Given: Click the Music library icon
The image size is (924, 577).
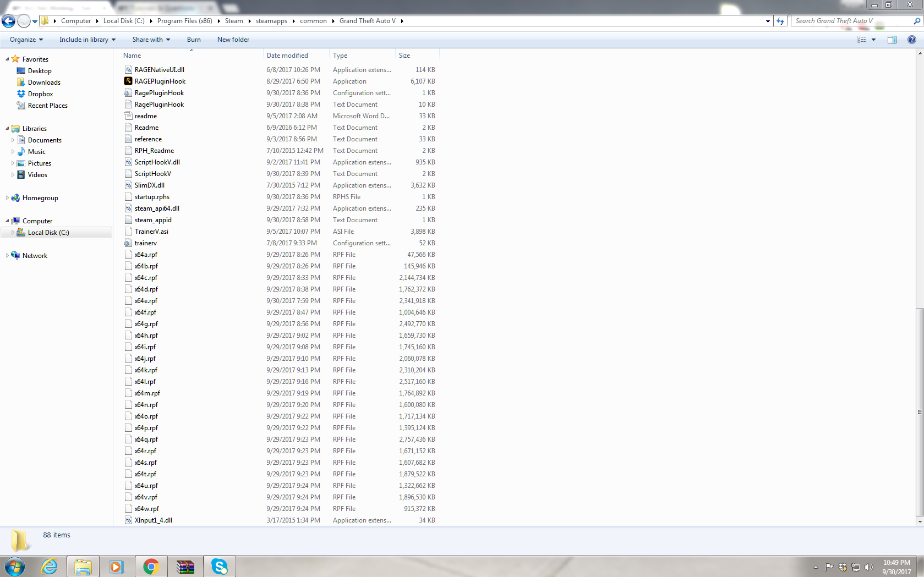Looking at the screenshot, I should pos(21,152).
